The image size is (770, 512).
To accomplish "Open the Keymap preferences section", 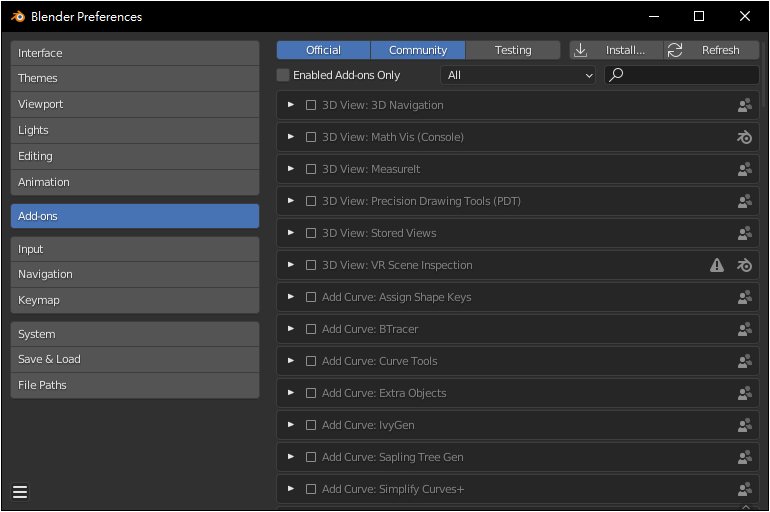I will 135,300.
